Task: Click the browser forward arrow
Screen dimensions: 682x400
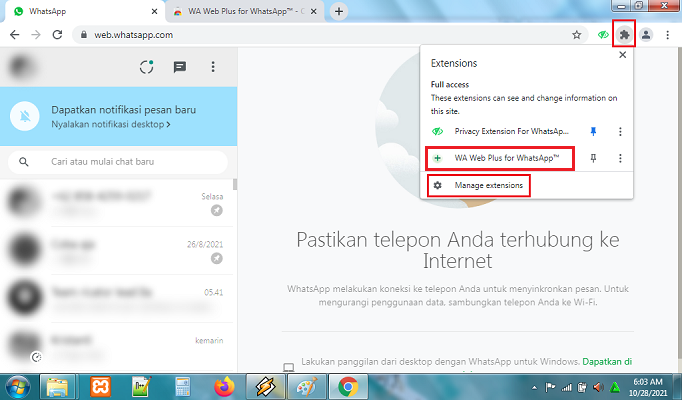Action: [x=36, y=35]
